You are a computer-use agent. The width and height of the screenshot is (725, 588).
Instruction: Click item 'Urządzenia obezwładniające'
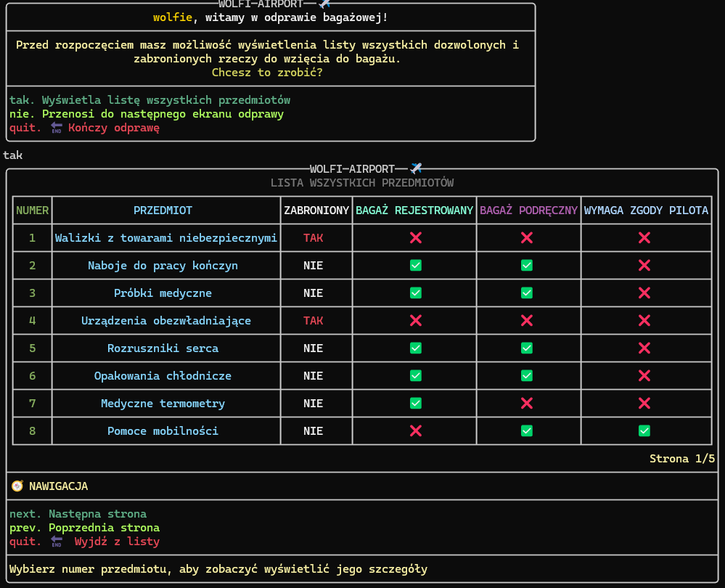click(166, 321)
